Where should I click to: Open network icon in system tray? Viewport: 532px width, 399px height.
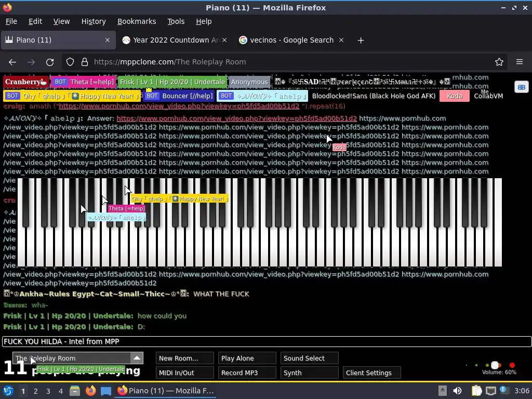[x=490, y=391]
